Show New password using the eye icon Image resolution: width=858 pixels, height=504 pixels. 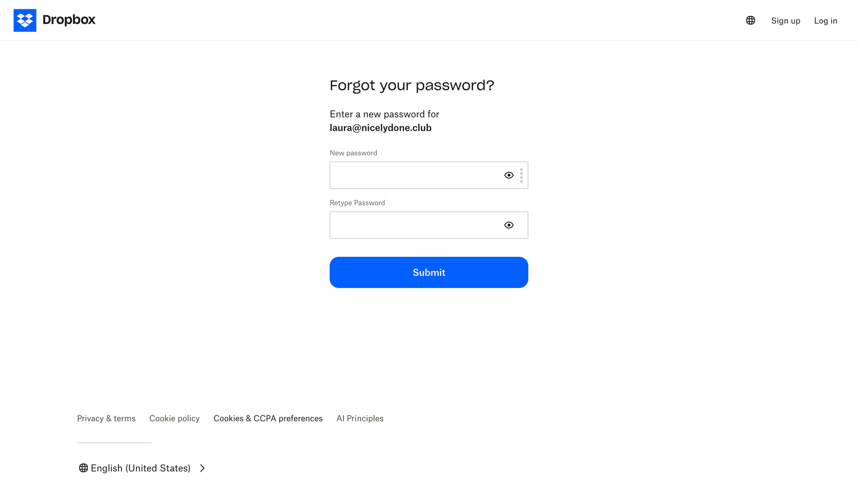point(509,175)
